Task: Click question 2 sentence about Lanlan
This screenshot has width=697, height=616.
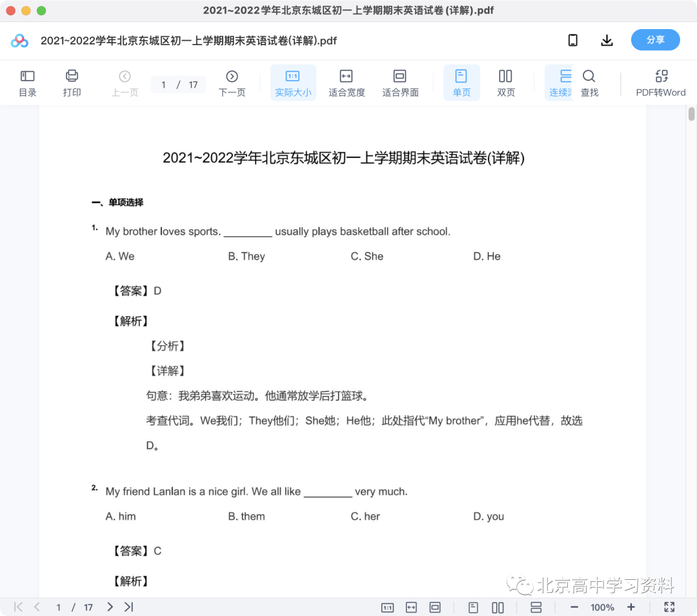Action: [256, 492]
